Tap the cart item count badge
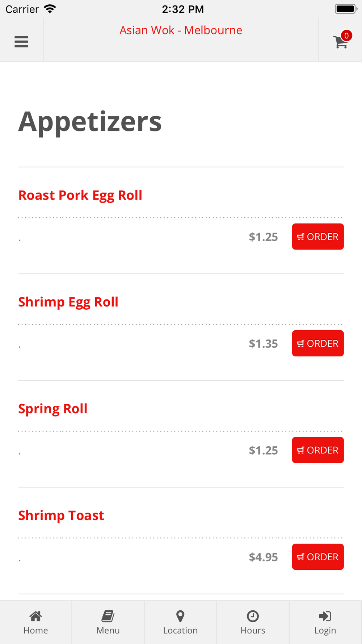 [x=346, y=35]
